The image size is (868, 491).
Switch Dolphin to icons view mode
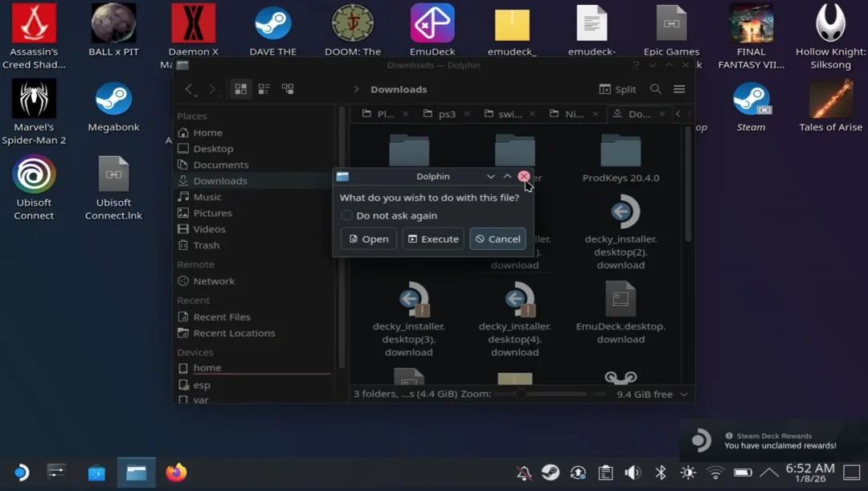(241, 89)
